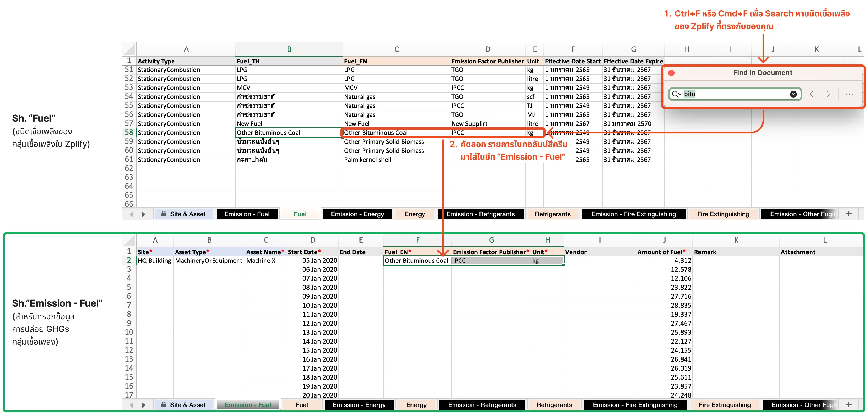Screen dimensions: 868x415
Task: Click the add sheet plus icon in top workbook
Action: coord(849,214)
